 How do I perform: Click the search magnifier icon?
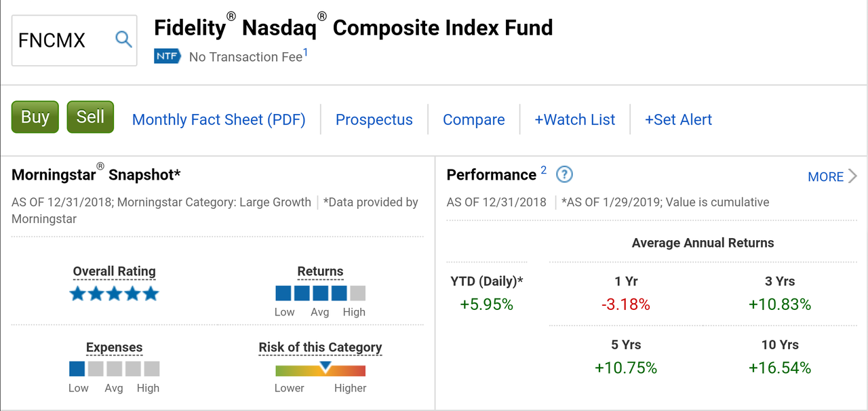coord(123,39)
